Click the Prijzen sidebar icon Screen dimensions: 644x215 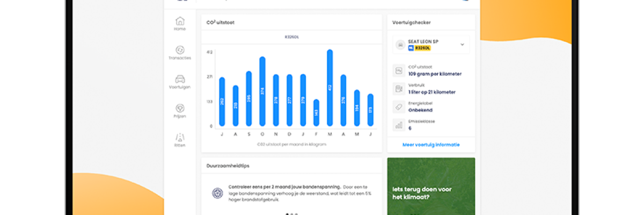tap(180, 108)
